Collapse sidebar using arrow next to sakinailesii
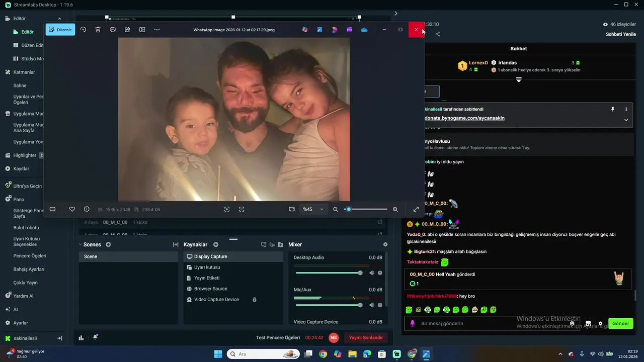 point(59,338)
